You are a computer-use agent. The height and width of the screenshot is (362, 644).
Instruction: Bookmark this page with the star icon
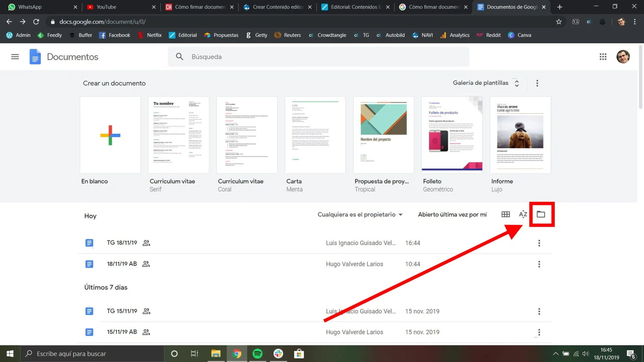558,22
